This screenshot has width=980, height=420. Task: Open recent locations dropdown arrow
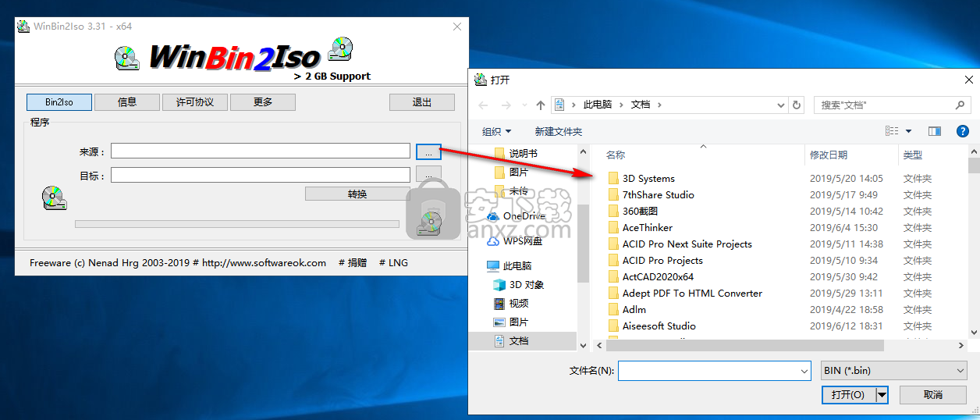(524, 105)
